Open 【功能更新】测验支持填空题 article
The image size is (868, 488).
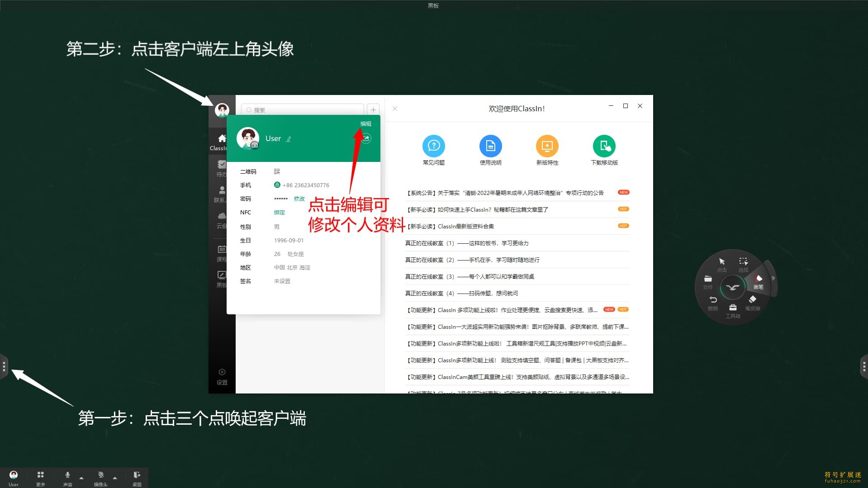tap(517, 360)
